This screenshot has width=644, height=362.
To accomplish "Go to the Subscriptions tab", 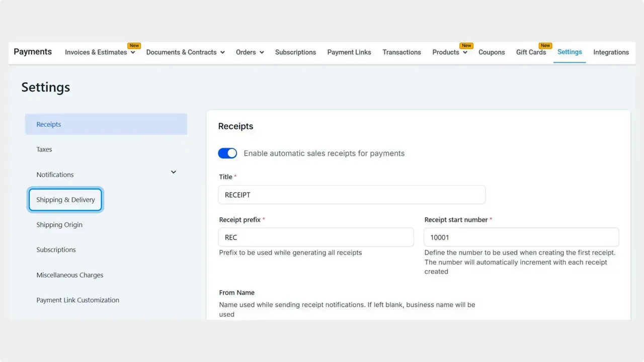I will pos(295,52).
